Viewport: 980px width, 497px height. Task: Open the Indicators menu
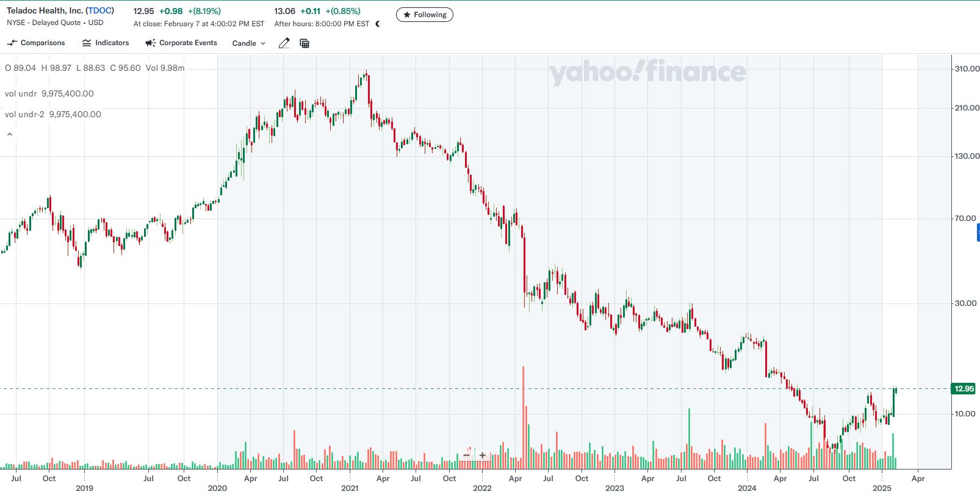coord(112,43)
